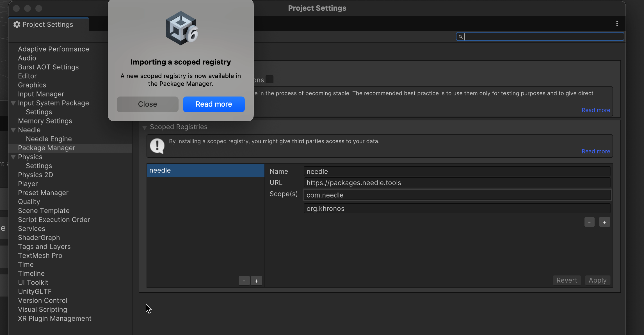
Task: Click the Unity 6 logo in the dialog
Action: click(x=182, y=28)
